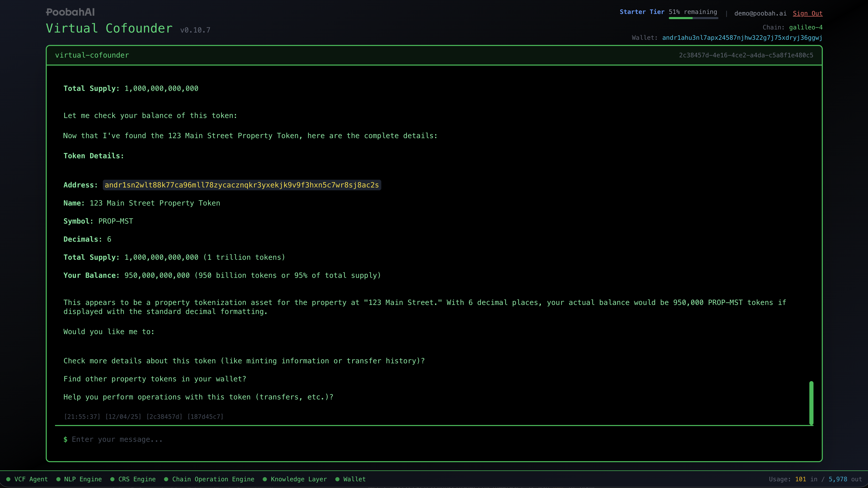The image size is (868, 488).
Task: Click the $ prompt symbol beside the input
Action: pyautogui.click(x=66, y=439)
